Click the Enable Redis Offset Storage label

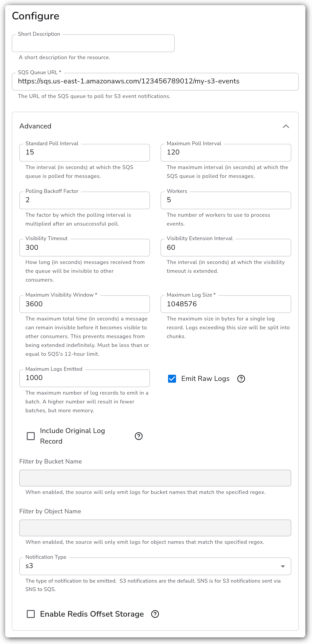pos(92,614)
